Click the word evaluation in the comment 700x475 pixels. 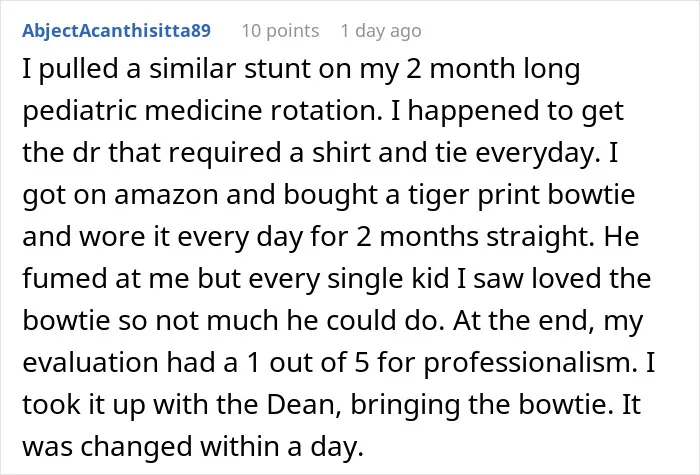point(91,362)
